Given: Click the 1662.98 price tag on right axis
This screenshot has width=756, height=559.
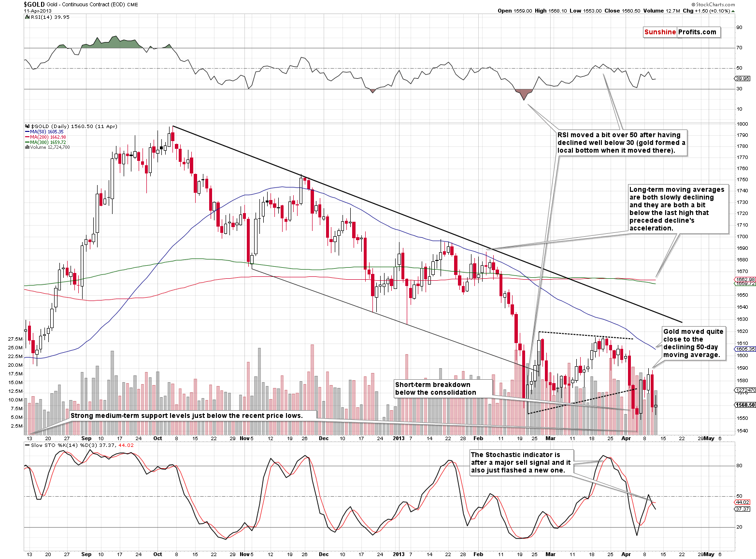Looking at the screenshot, I should pyautogui.click(x=744, y=279).
